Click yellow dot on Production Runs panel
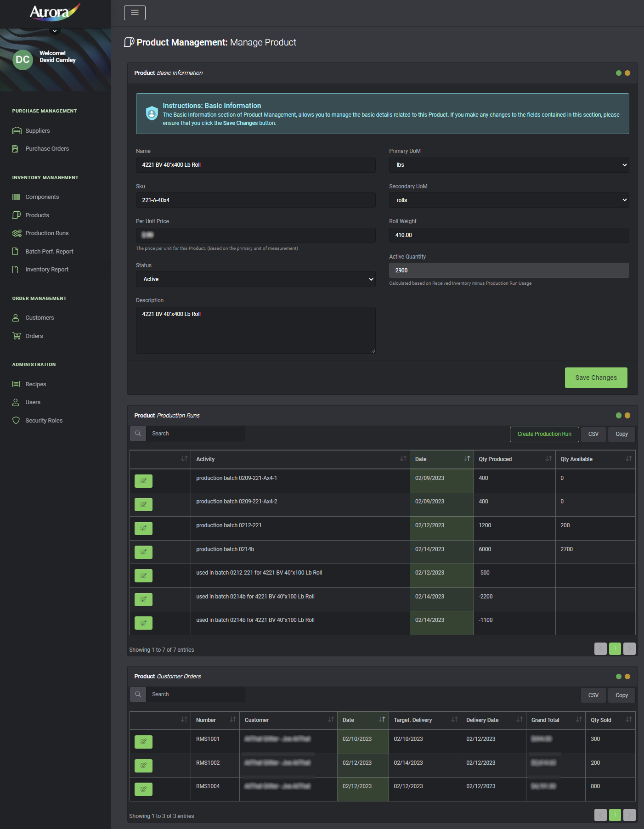Viewport: 644px width, 829px height. click(x=627, y=416)
